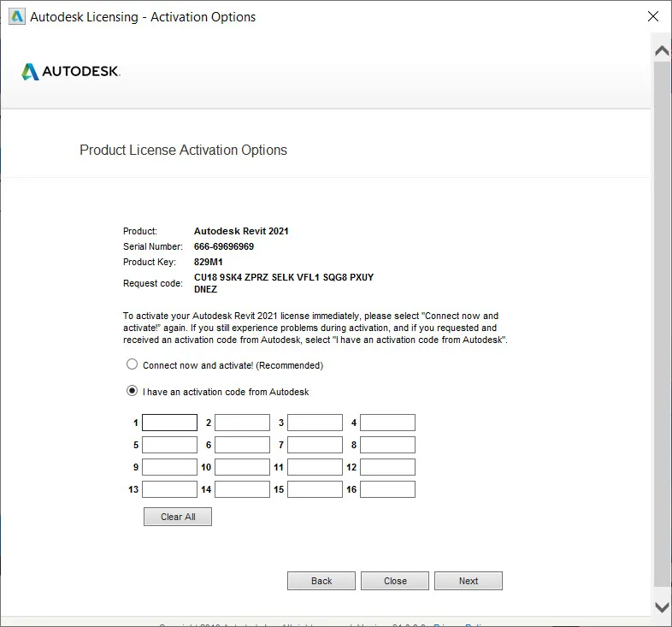Close the Activation Options window with X
This screenshot has width=672, height=627.
pyautogui.click(x=653, y=17)
